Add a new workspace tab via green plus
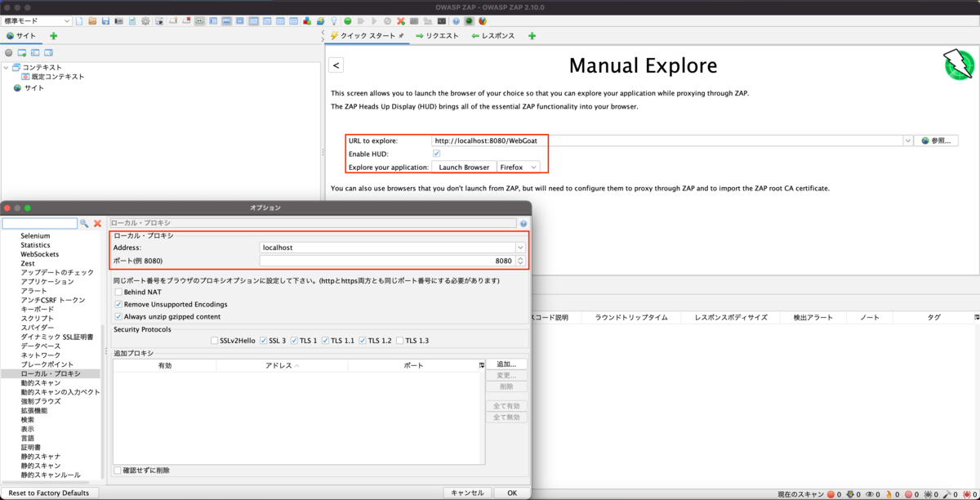The height and width of the screenshot is (500, 980). click(x=532, y=36)
